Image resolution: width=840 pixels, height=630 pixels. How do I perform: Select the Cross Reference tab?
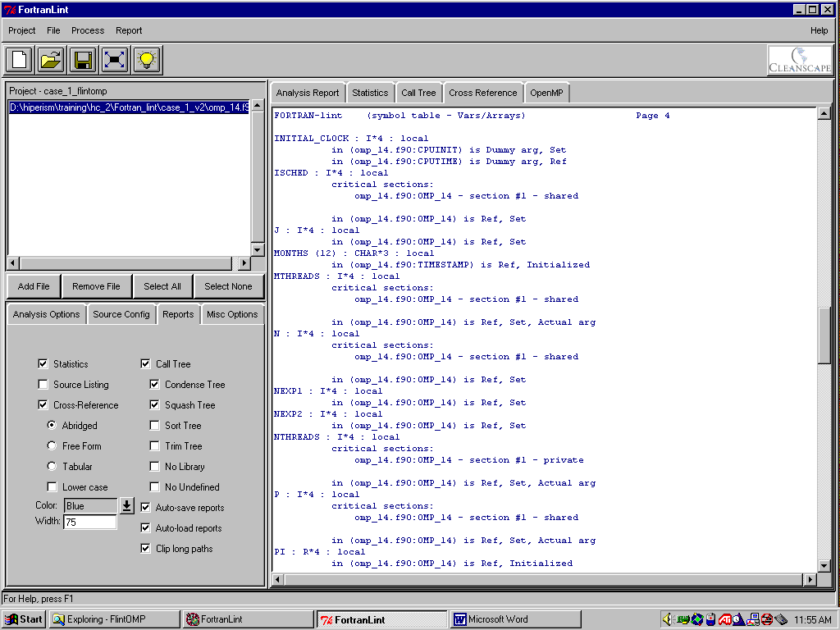click(482, 92)
